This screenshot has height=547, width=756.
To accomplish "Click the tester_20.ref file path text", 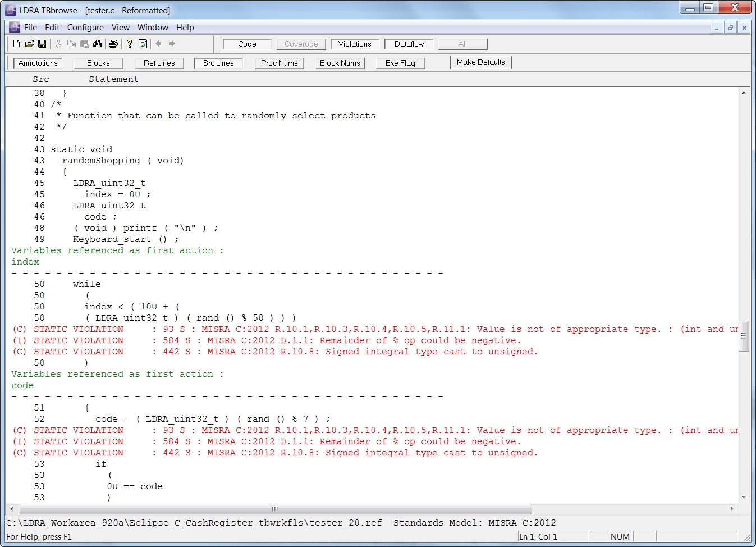I will click(194, 523).
